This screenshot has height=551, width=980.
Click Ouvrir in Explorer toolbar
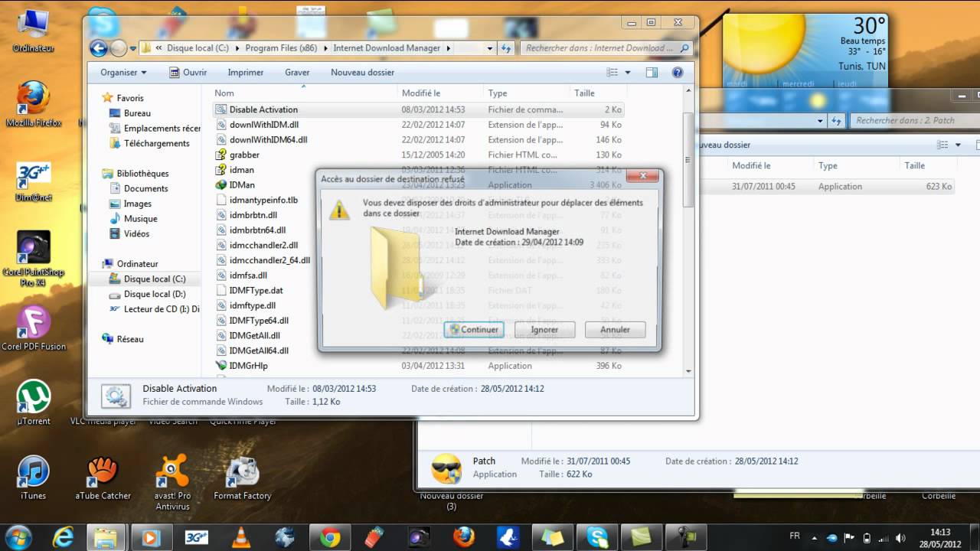click(188, 73)
